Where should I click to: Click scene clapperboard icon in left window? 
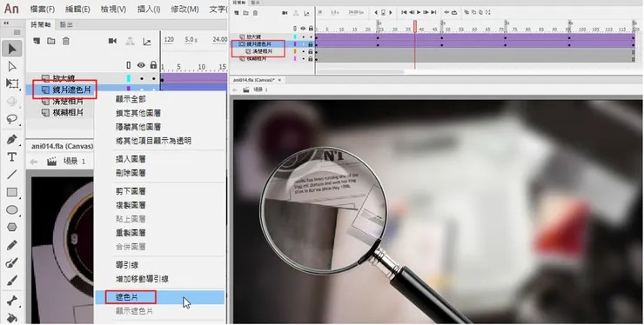(x=51, y=162)
